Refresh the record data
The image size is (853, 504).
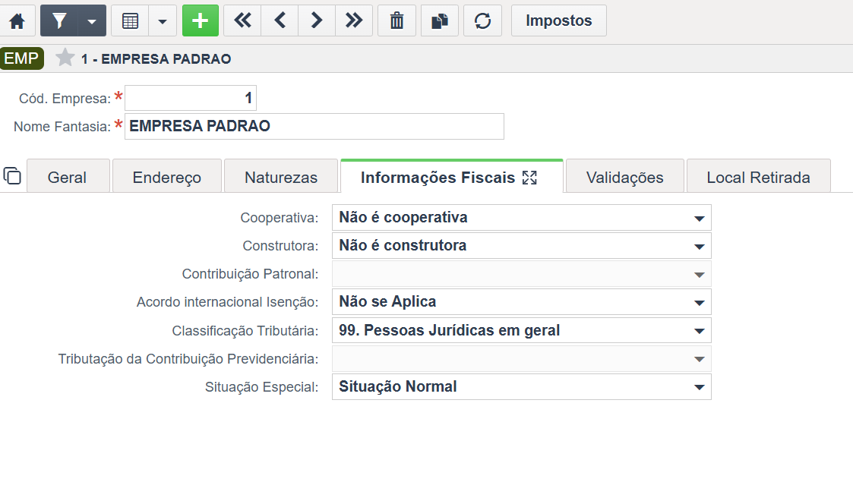[482, 20]
